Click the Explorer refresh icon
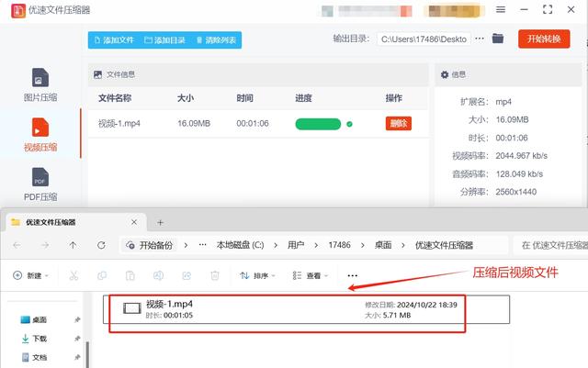This screenshot has width=588, height=368. [x=101, y=245]
